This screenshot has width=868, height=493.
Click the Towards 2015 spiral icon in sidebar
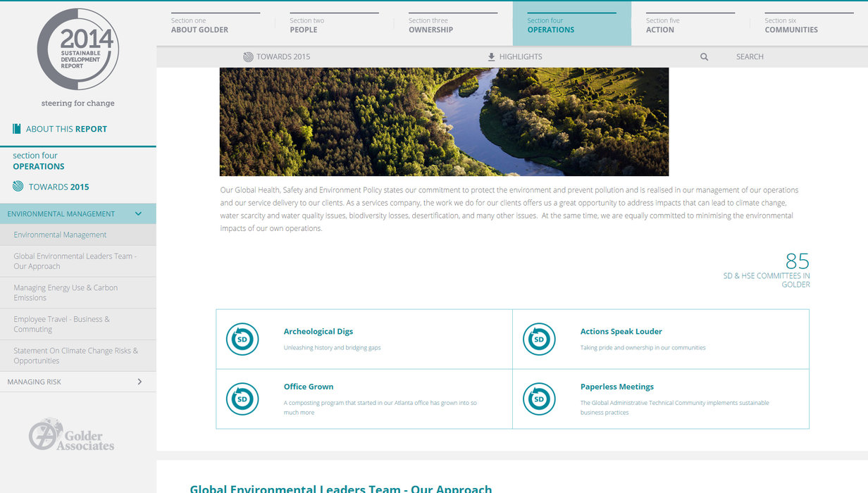click(x=18, y=187)
